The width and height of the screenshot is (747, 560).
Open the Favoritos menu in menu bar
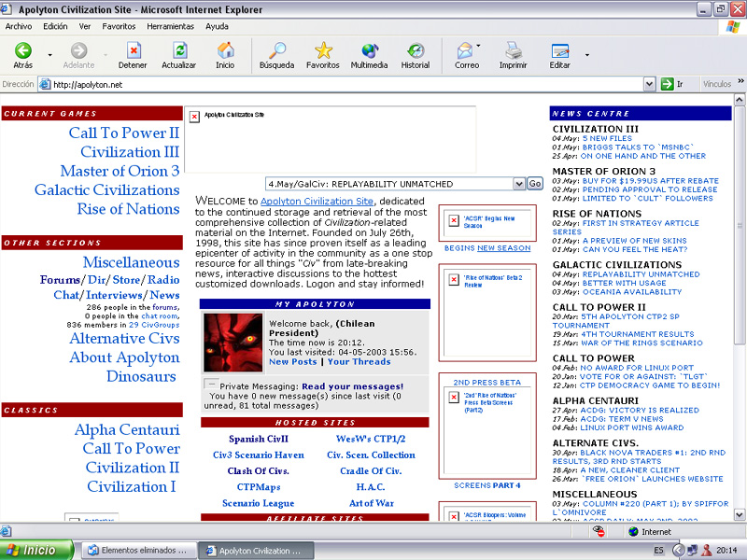[x=119, y=26]
